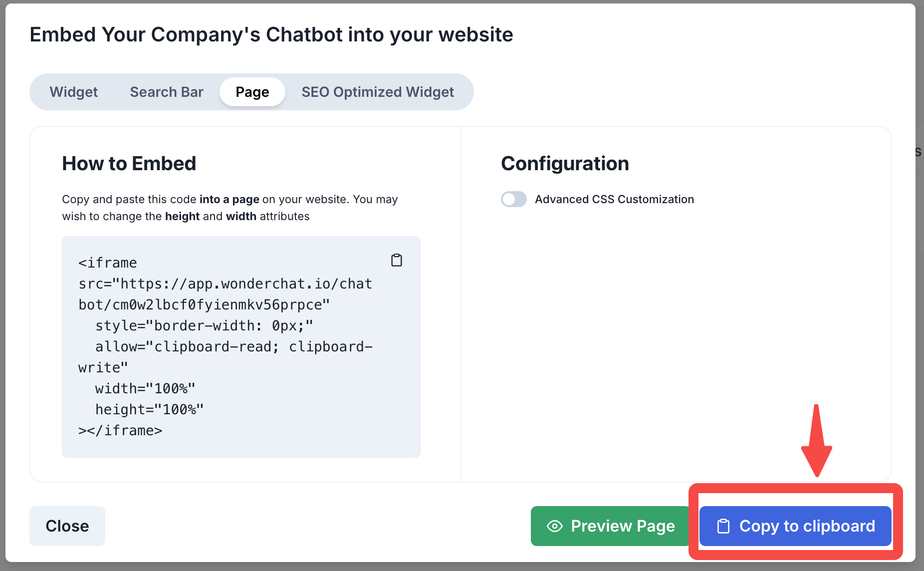Click the bold "into a page" text
Image resolution: width=924 pixels, height=571 pixels.
tap(229, 199)
